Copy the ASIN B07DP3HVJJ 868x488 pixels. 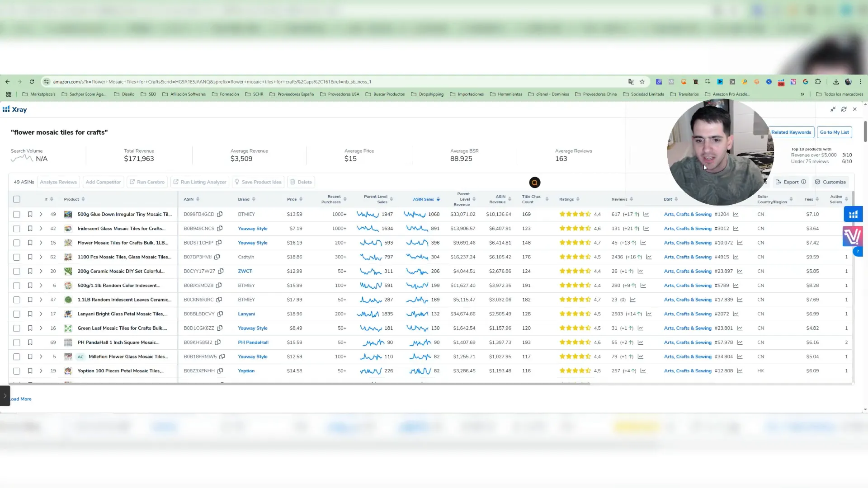217,257
